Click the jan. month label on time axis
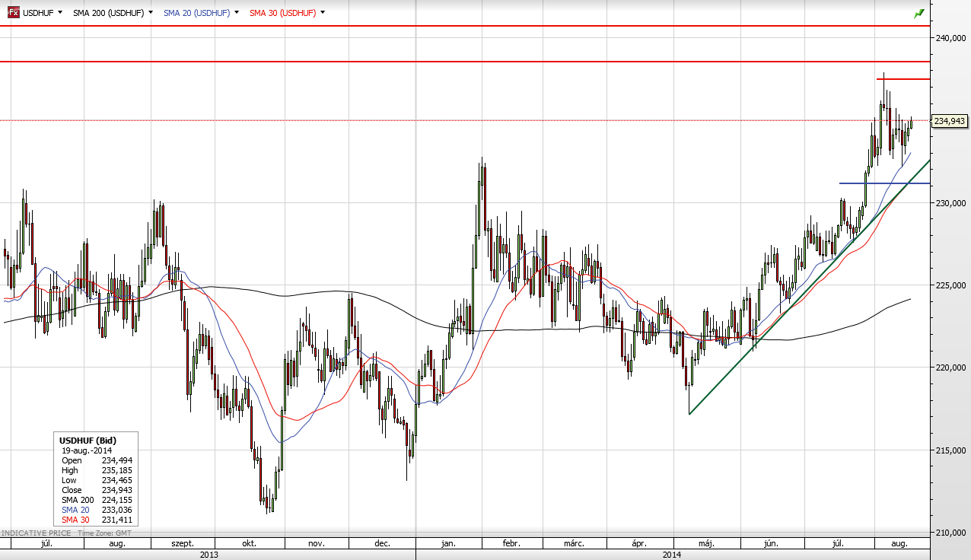Image resolution: width=971 pixels, height=560 pixels. pos(449,544)
